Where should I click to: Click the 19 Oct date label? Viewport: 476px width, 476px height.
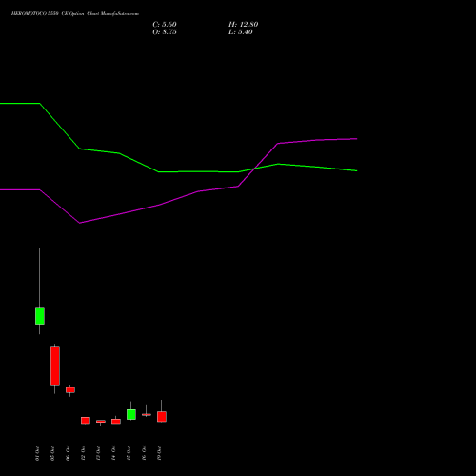point(159,453)
